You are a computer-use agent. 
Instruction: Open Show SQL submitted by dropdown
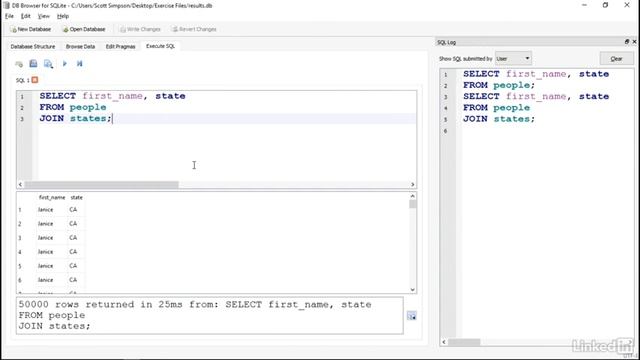[x=513, y=58]
